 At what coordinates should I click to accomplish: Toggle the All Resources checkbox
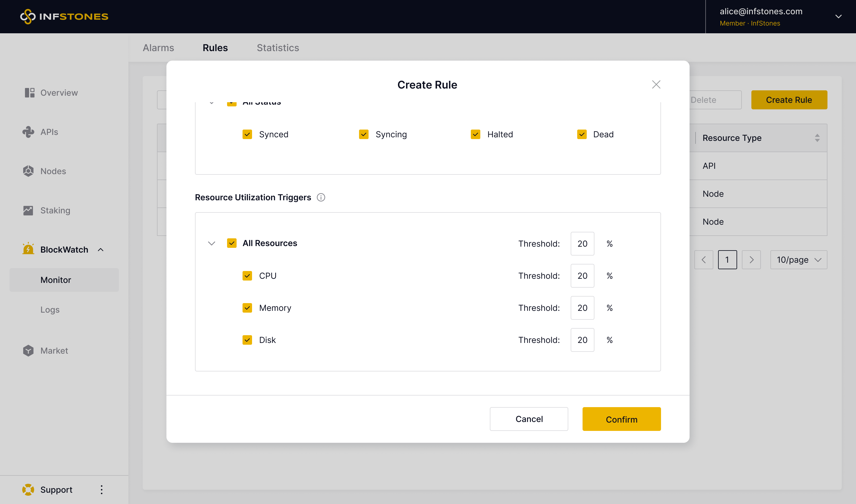(232, 243)
